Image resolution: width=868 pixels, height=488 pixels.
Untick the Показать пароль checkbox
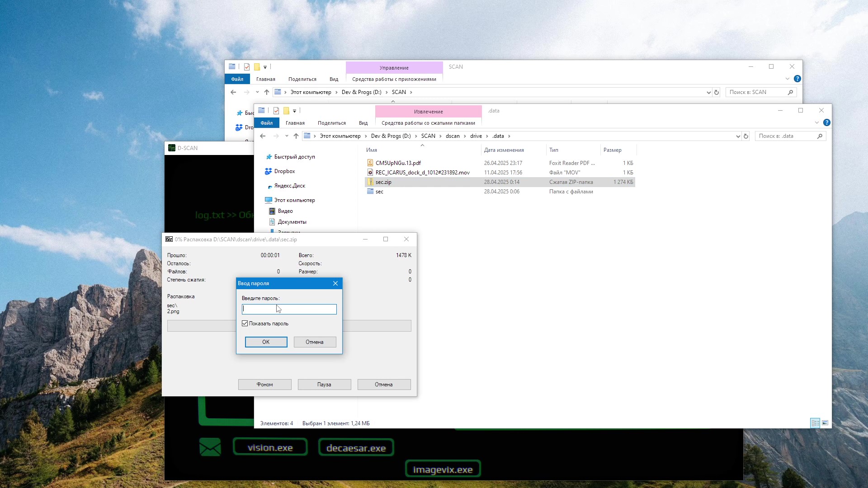245,324
